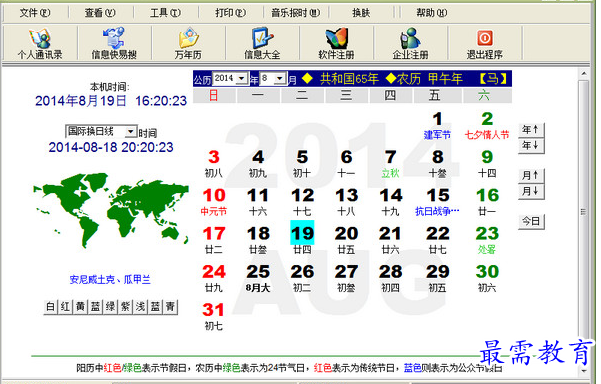Click the 六 Saturday column header
Image resolution: width=601 pixels, height=384 pixels.
[x=487, y=95]
